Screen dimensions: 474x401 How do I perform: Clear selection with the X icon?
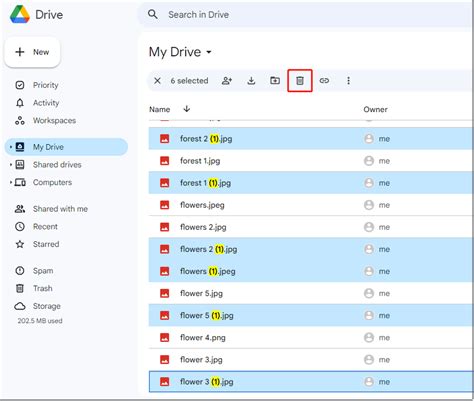157,81
